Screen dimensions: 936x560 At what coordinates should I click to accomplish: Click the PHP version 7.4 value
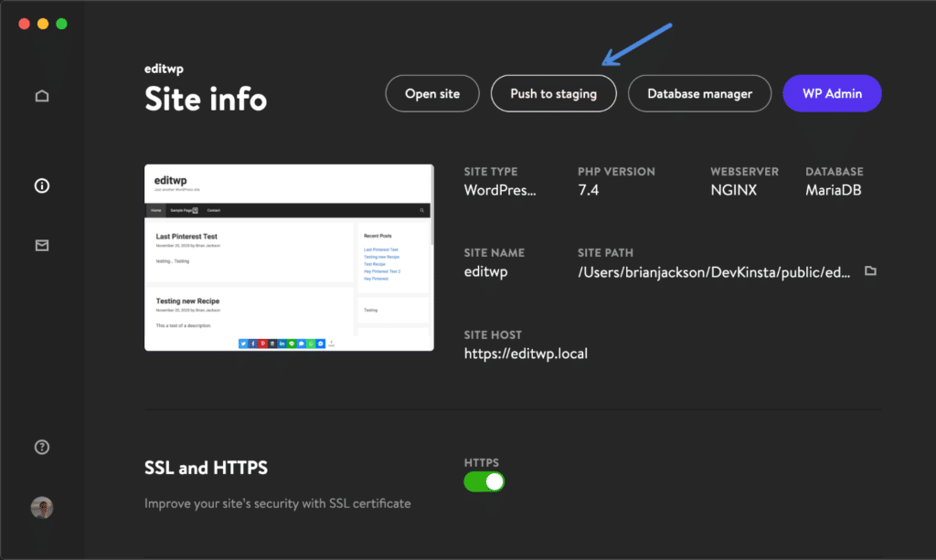pos(588,190)
